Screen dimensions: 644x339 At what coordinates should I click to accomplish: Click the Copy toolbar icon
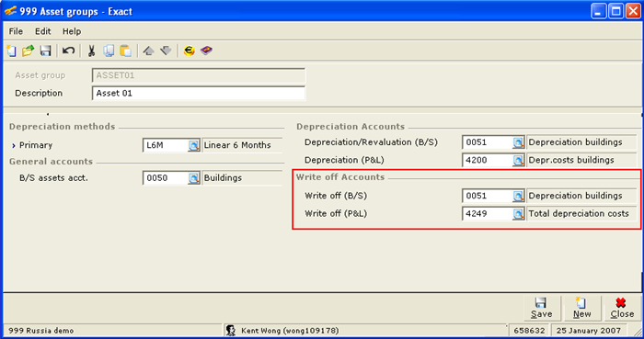(109, 51)
